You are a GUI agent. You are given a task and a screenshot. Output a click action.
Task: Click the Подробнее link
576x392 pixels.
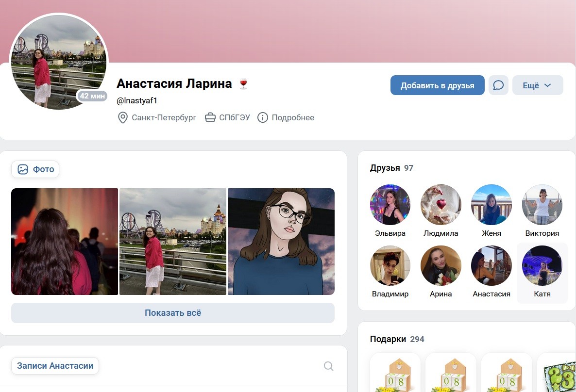coord(293,117)
